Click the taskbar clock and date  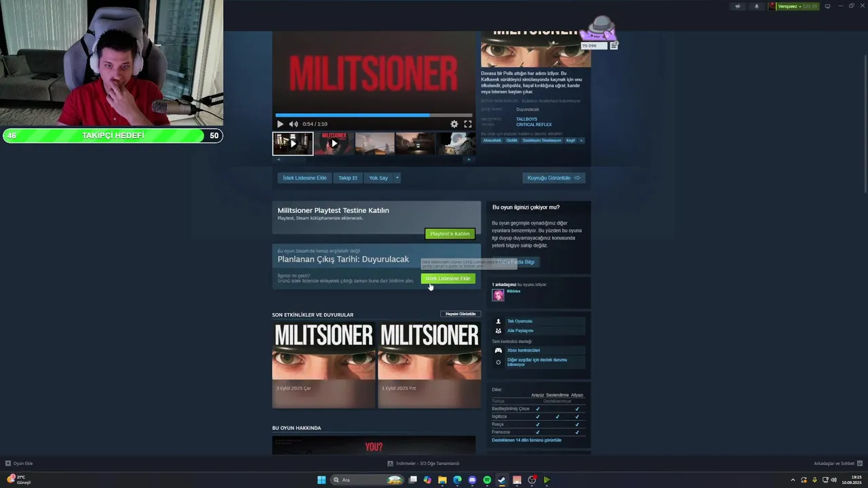pos(852,480)
